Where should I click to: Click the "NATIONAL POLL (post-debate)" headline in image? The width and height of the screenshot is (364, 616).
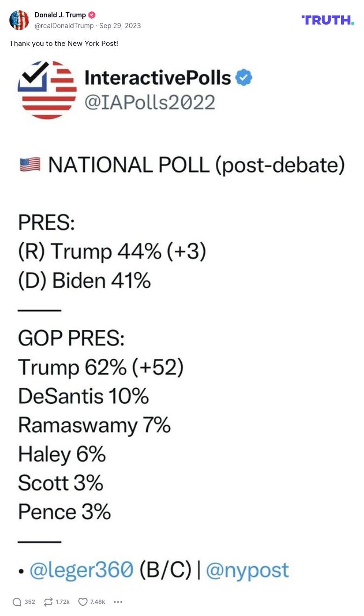196,165
